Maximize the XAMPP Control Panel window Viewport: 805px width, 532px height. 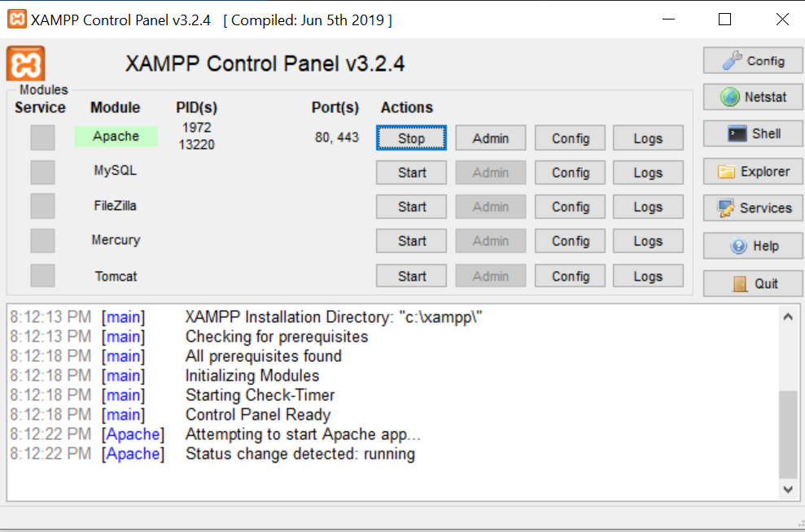(725, 20)
